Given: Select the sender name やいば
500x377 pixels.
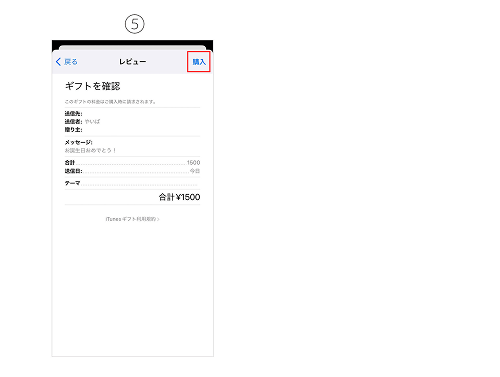Looking at the screenshot, I should [x=92, y=122].
